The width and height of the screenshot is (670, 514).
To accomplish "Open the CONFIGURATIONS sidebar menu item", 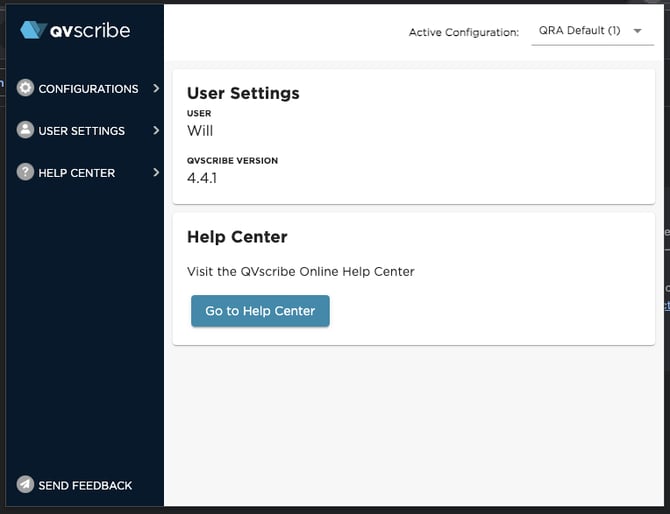I will pyautogui.click(x=88, y=89).
